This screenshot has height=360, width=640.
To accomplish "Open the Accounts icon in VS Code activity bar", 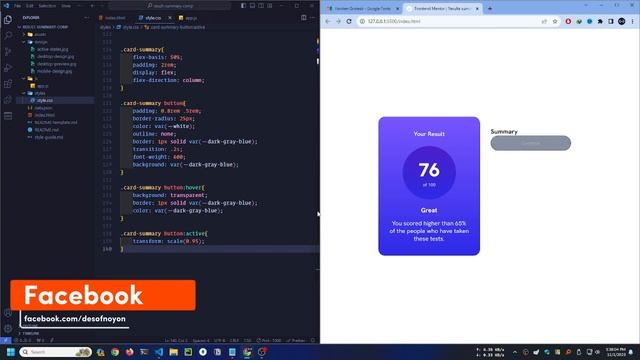I will (8, 313).
